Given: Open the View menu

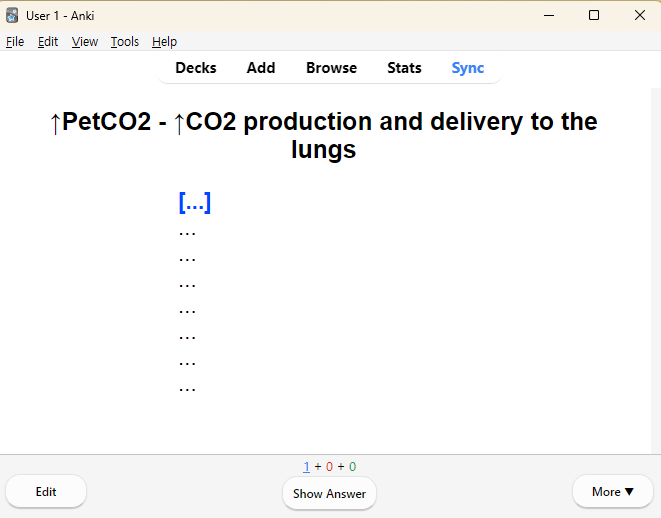Looking at the screenshot, I should tap(85, 42).
